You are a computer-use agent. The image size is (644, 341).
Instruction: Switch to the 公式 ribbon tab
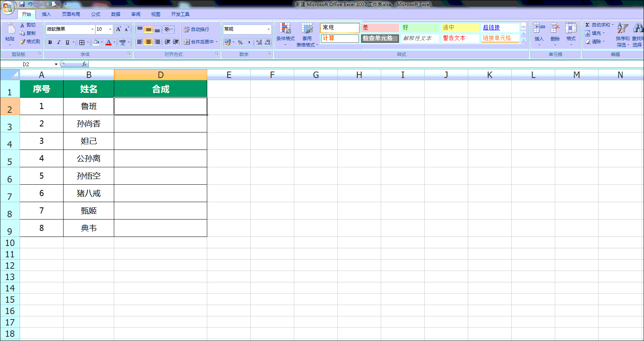(x=96, y=14)
